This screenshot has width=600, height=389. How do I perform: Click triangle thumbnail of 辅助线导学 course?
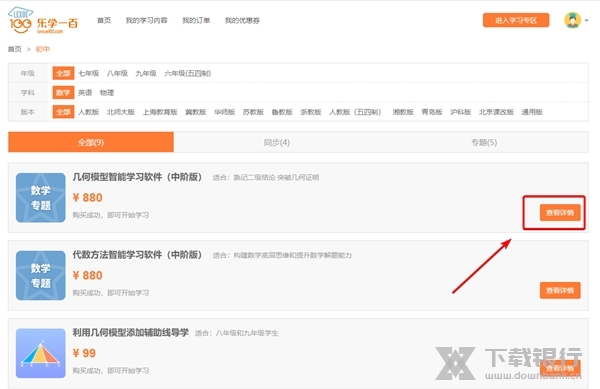pyautogui.click(x=41, y=353)
